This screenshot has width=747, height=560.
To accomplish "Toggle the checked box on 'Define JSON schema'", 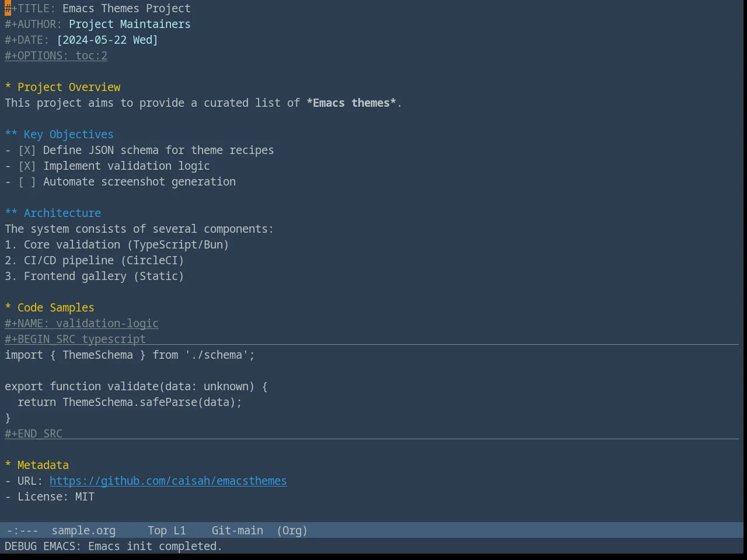I will 27,150.
